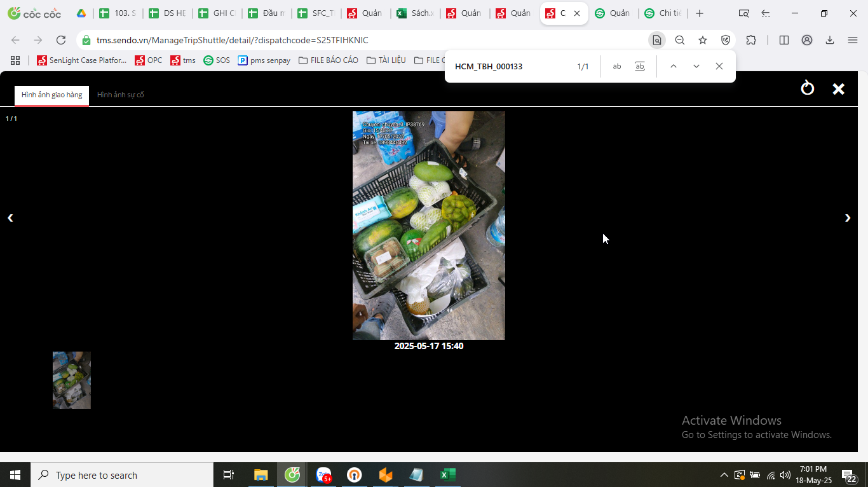Screen dimensions: 868x487
Task: Open the SOS bookmark
Action: click(217, 60)
